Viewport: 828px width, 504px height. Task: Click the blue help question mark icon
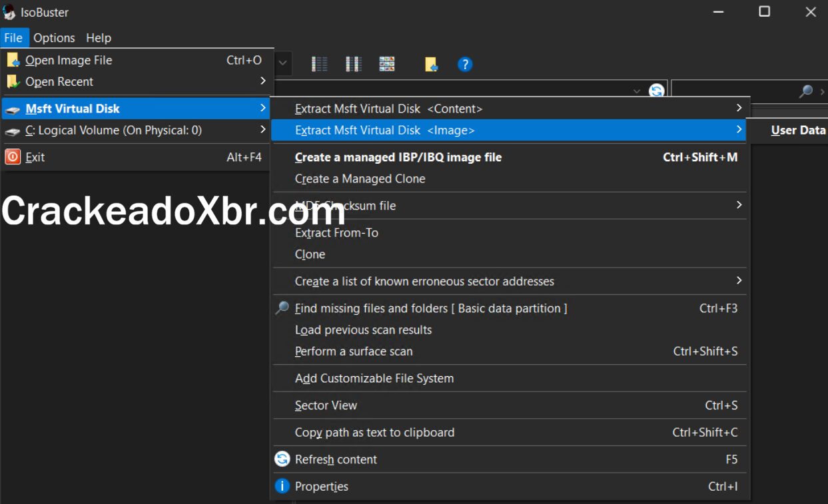465,64
